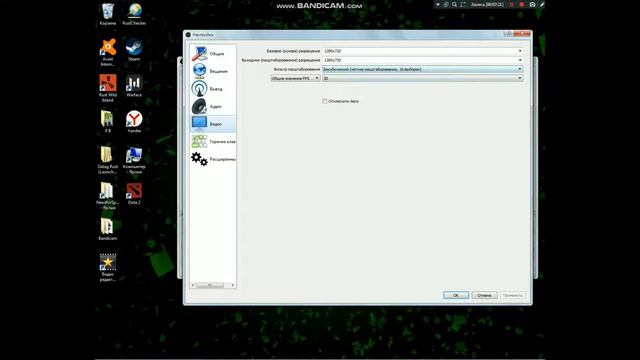Open the Debug Rust launcher folder
The width and height of the screenshot is (640, 360).
(x=108, y=160)
